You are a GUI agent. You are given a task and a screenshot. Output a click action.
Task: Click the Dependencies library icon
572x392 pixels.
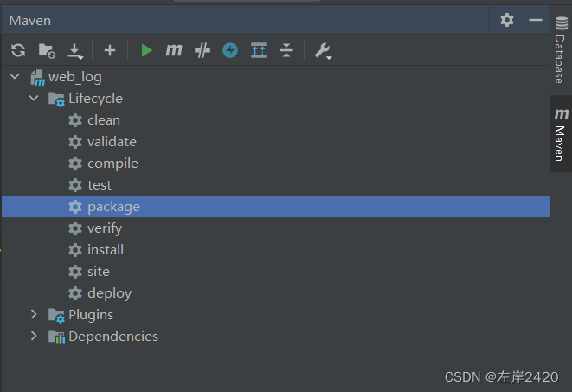click(56, 337)
